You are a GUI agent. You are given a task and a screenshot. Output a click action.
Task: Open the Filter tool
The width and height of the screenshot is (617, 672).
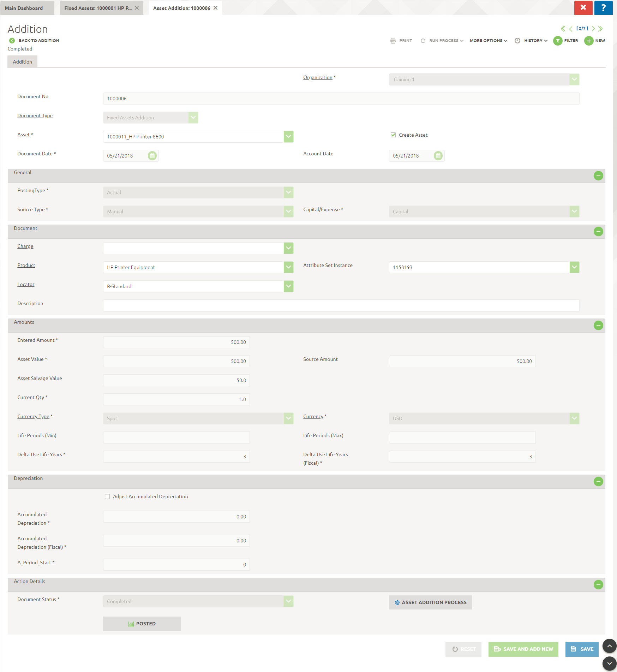[558, 41]
